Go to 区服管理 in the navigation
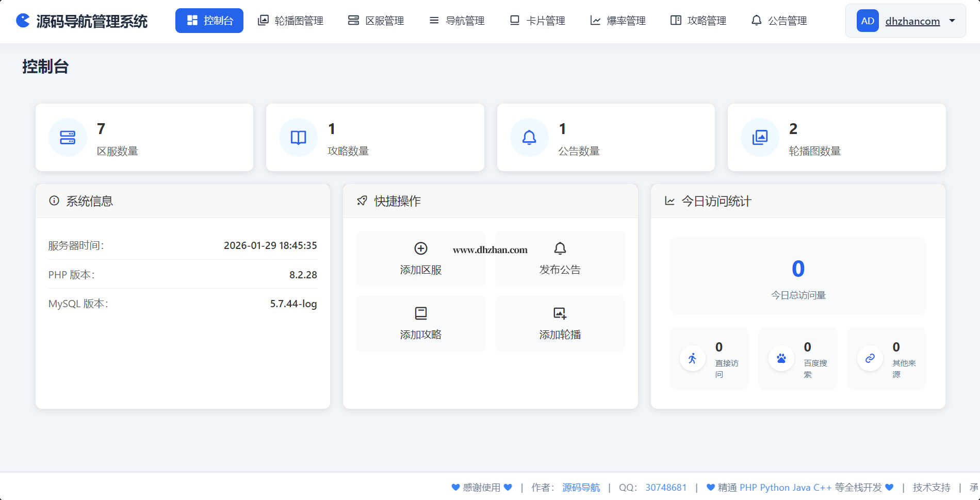The width and height of the screenshot is (980, 500). click(x=376, y=21)
